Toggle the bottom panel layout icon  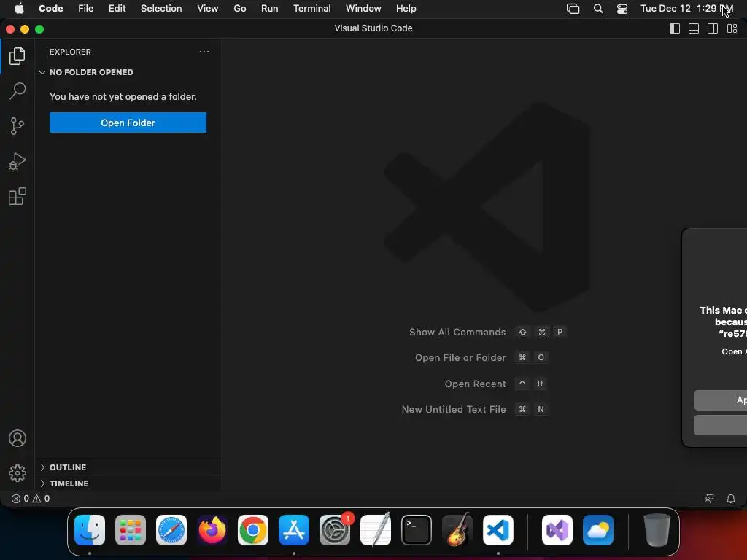694,28
